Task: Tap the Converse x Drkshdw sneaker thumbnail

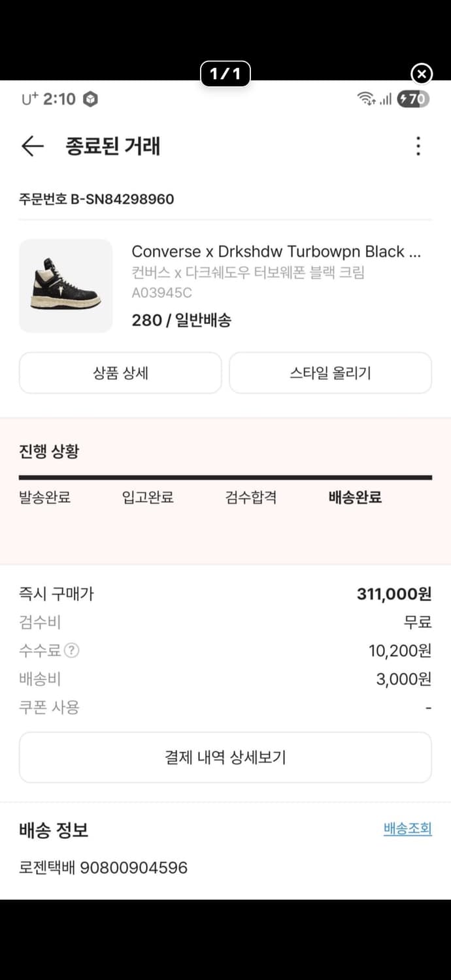Action: point(65,286)
